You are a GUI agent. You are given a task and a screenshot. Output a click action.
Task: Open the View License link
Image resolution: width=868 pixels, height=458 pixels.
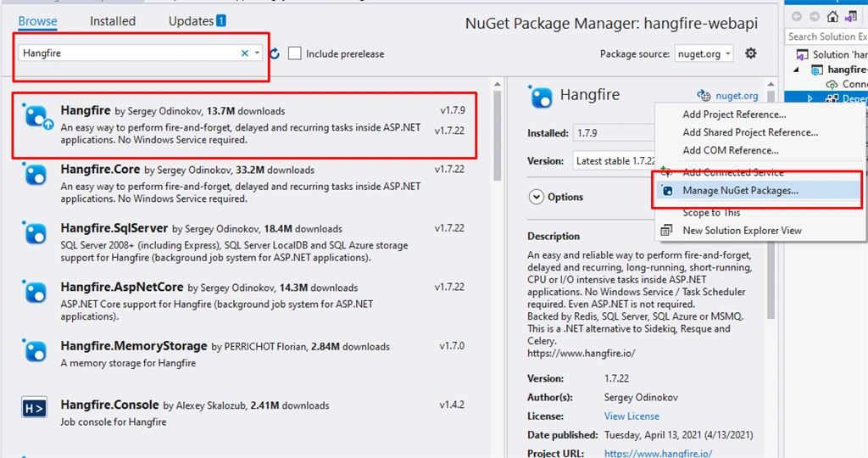(x=632, y=416)
